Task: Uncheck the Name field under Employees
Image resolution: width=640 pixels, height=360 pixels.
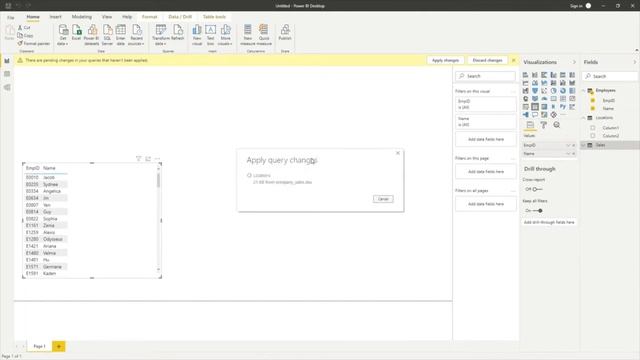Action: click(593, 109)
